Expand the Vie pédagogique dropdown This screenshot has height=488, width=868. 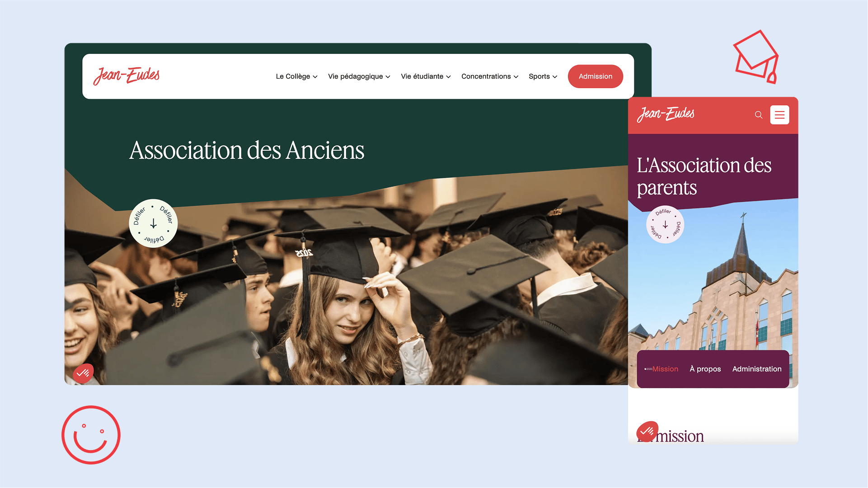click(359, 76)
